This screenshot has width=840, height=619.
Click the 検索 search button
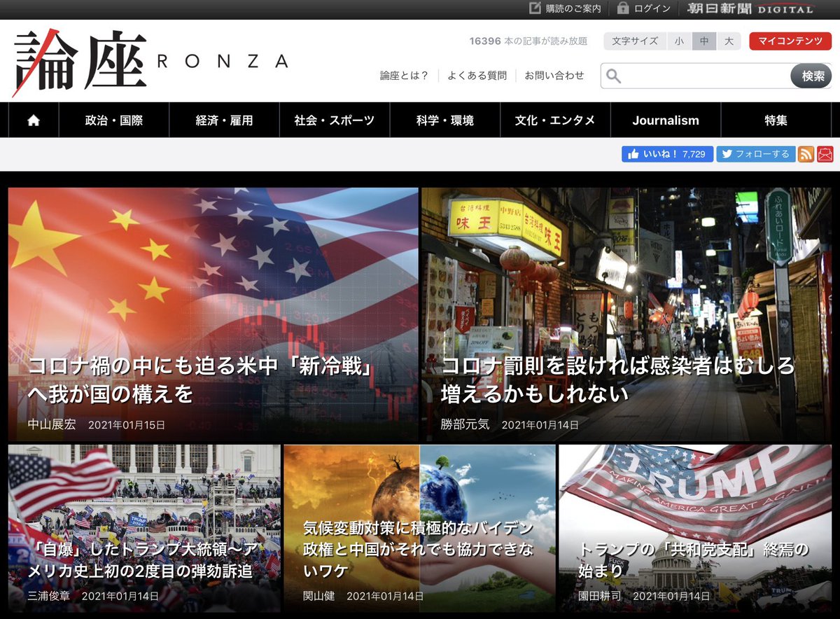click(812, 76)
